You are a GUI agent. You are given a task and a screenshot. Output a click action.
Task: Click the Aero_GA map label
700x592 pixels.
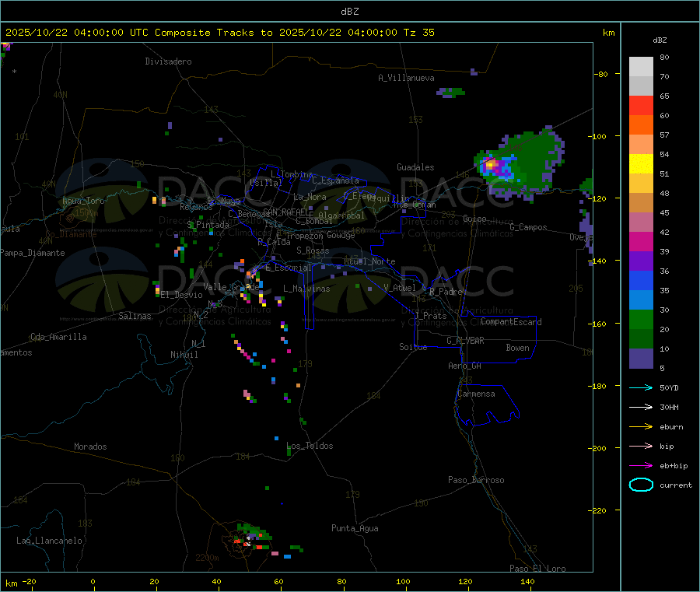pyautogui.click(x=465, y=366)
